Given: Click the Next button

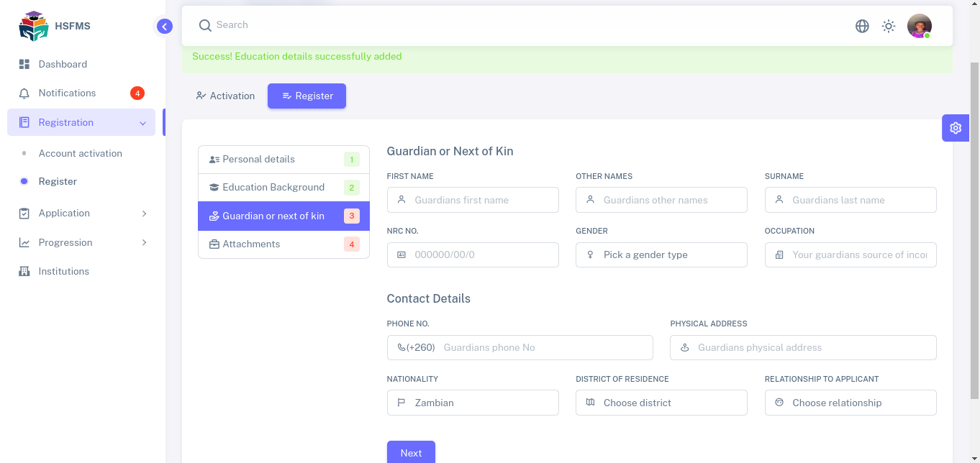Looking at the screenshot, I should 411,453.
